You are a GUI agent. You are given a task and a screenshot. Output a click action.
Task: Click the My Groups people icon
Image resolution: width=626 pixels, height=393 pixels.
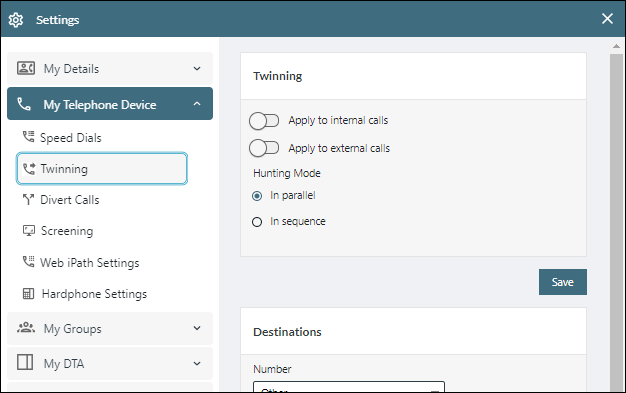click(x=26, y=328)
